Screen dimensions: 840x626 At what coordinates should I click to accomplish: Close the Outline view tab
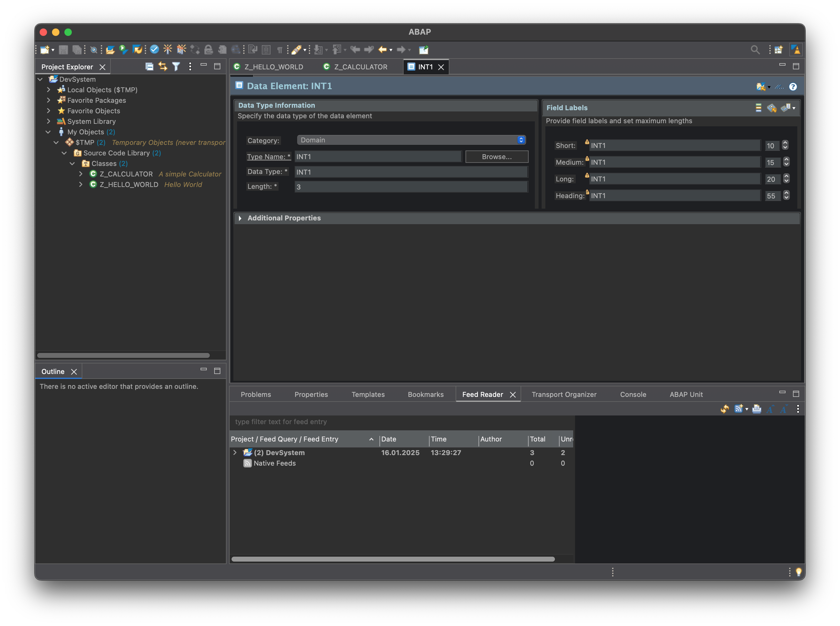click(x=74, y=372)
